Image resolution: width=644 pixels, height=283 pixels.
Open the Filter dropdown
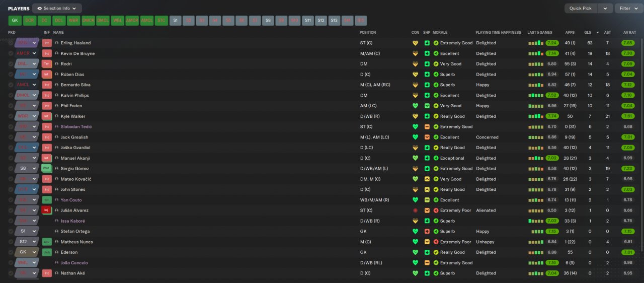click(628, 8)
